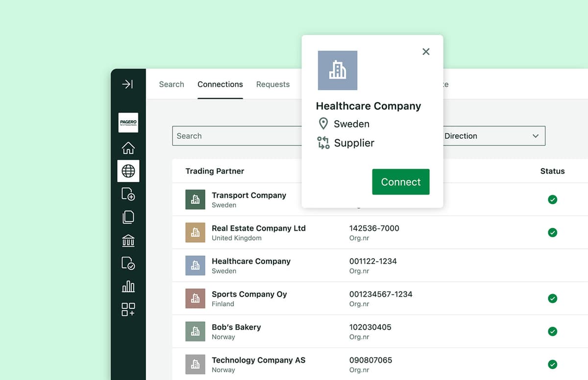Open the apps grid icon
The image size is (588, 380).
128,309
